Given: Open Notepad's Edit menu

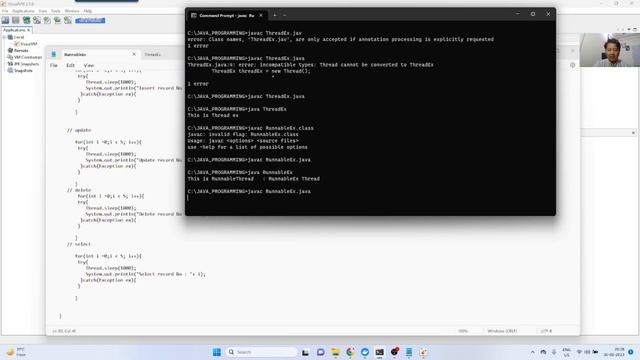Looking at the screenshot, I should (71, 65).
